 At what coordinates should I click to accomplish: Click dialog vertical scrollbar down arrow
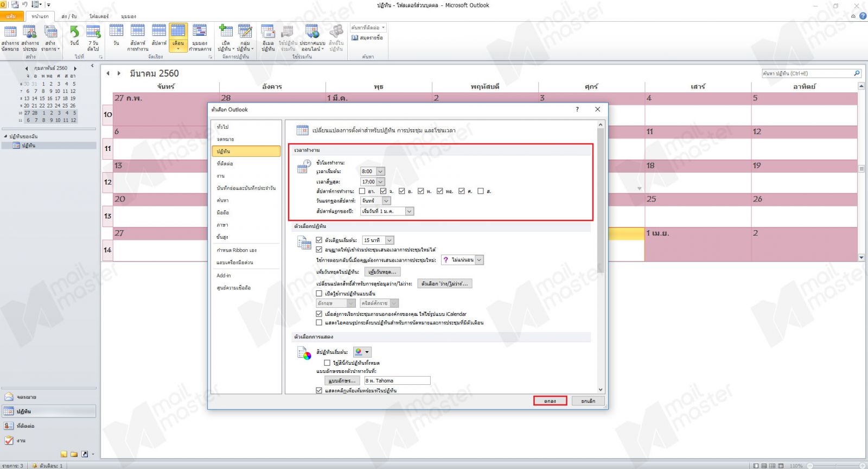(x=601, y=389)
